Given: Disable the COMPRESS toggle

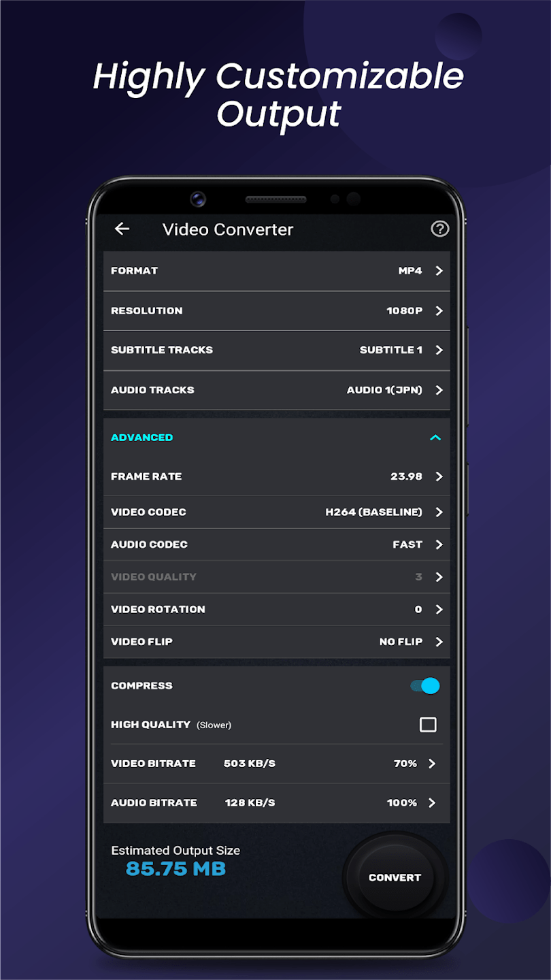Looking at the screenshot, I should [424, 686].
